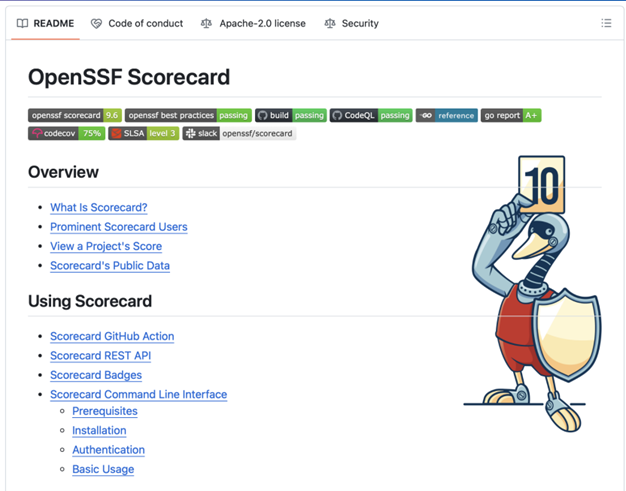The height and width of the screenshot is (491, 626).
Task: Open Scorecard Command Line Interface link
Action: click(139, 394)
